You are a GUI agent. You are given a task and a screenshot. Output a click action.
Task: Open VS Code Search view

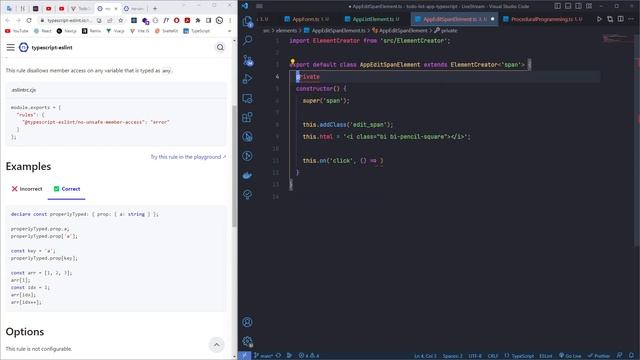(x=247, y=40)
